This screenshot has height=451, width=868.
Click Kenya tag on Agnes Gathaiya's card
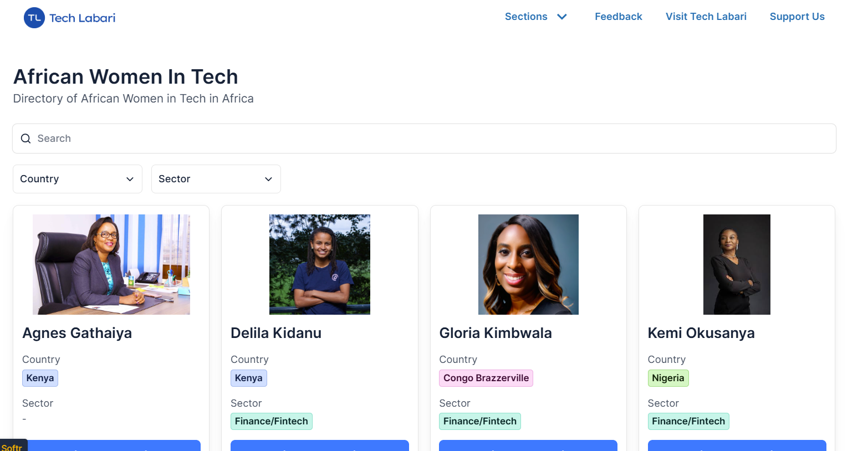[x=40, y=378]
